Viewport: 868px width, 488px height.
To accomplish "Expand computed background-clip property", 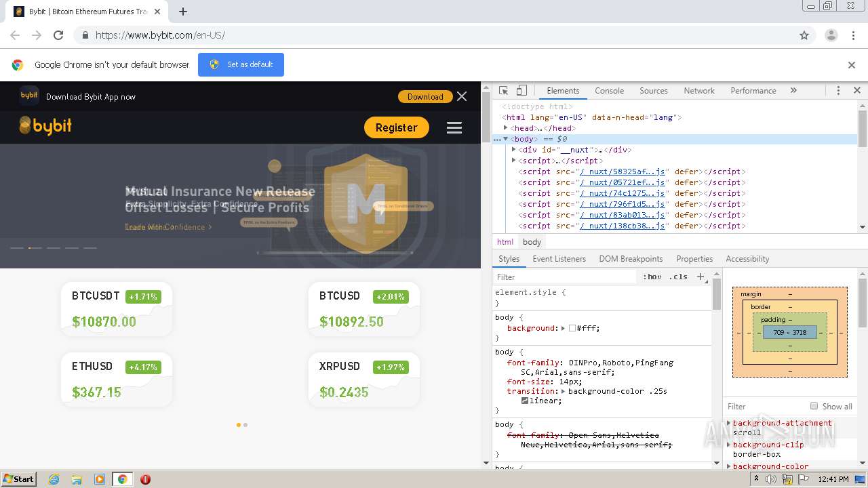I will (729, 445).
